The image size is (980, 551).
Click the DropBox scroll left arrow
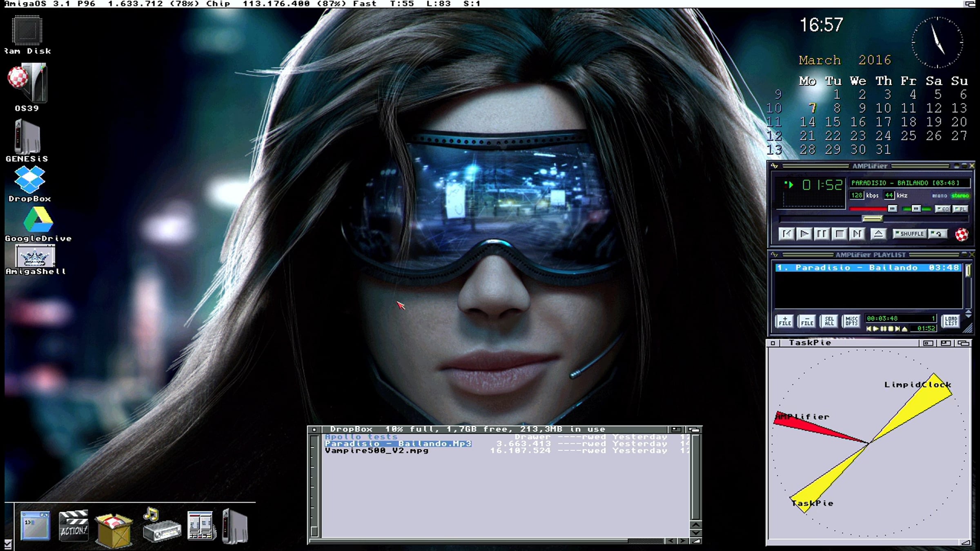(670, 541)
